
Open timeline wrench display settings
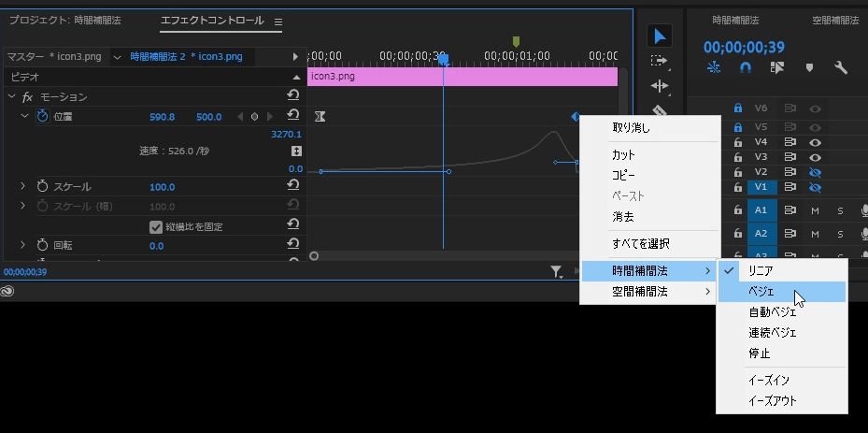point(840,67)
